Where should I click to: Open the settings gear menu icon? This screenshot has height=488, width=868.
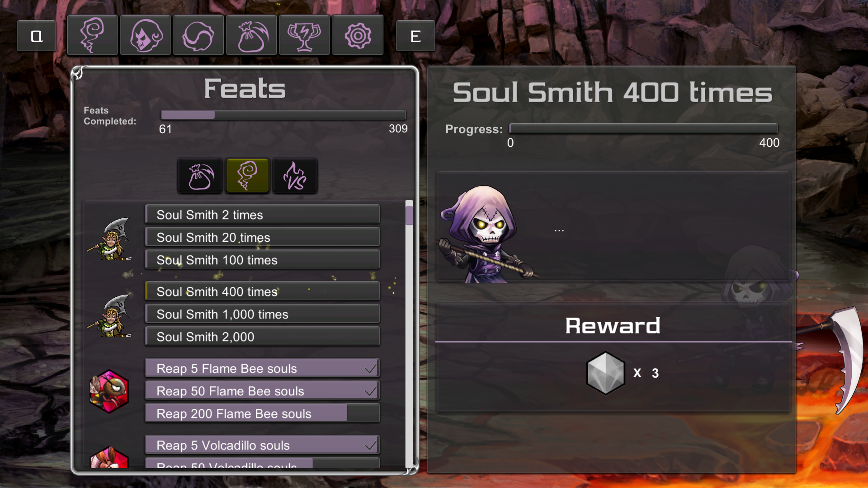pyautogui.click(x=358, y=35)
